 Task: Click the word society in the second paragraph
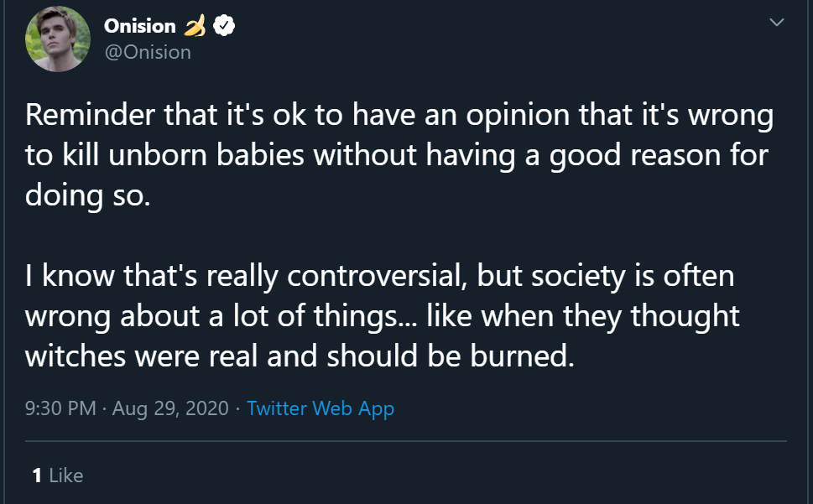(x=578, y=276)
